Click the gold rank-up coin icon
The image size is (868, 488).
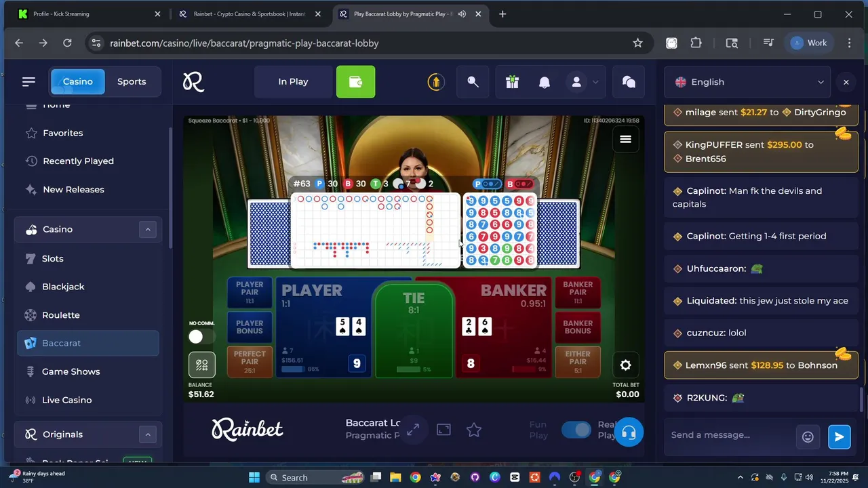435,82
